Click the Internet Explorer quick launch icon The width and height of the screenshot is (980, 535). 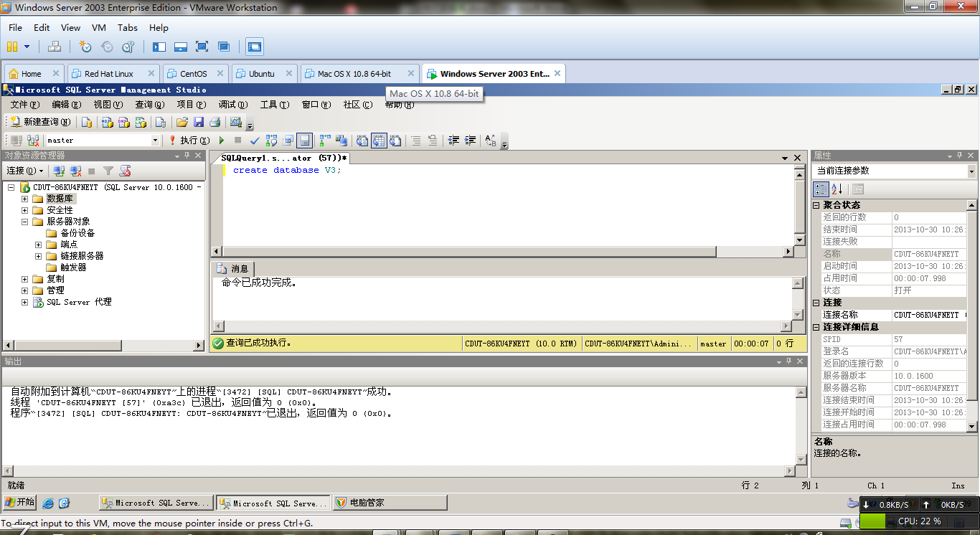tap(48, 503)
